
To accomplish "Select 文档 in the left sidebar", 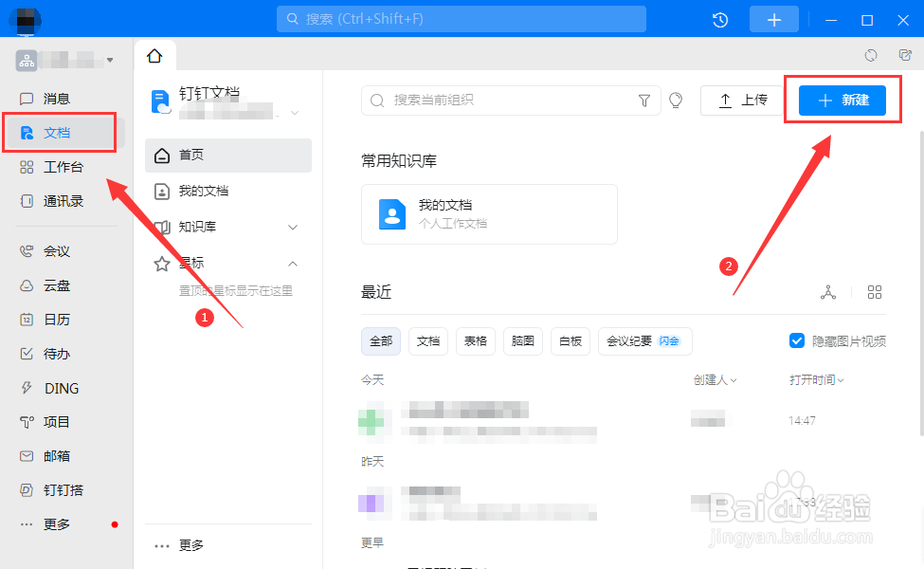I will [x=60, y=133].
